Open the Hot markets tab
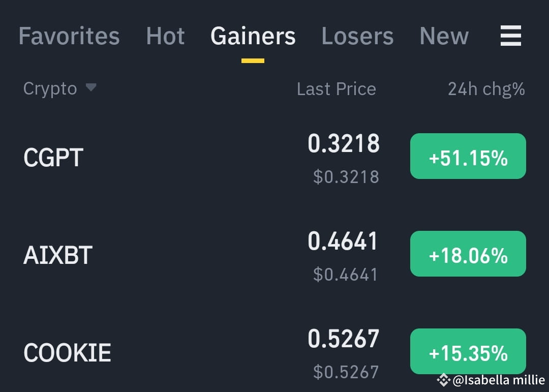This screenshot has width=549, height=392. (x=165, y=36)
